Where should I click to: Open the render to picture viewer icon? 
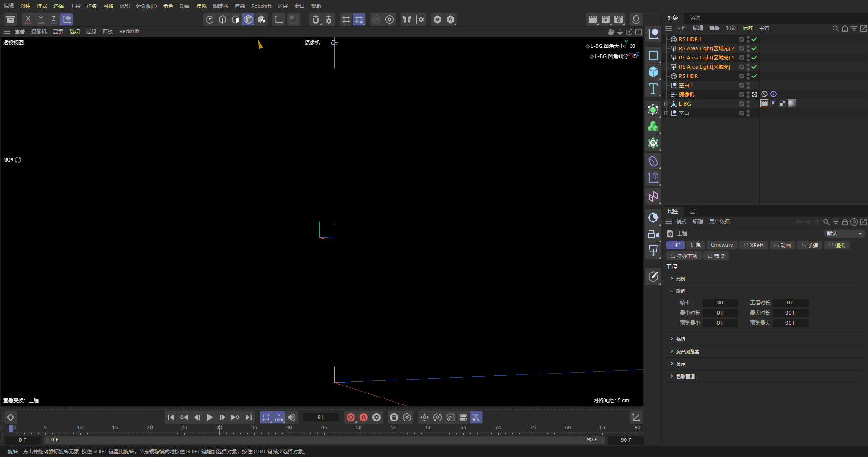(x=606, y=19)
